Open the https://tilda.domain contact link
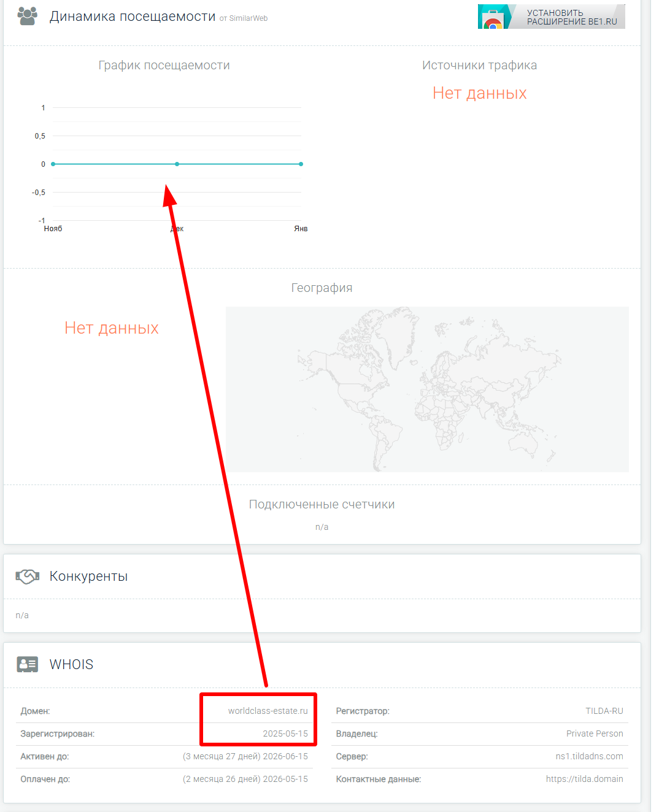The height and width of the screenshot is (812, 659). coord(584,779)
